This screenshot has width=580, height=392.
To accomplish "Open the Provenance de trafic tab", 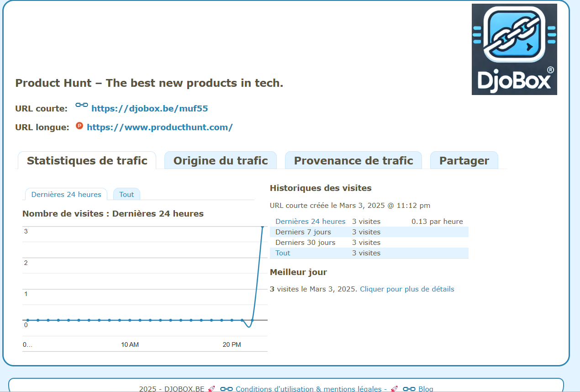I will (x=353, y=161).
